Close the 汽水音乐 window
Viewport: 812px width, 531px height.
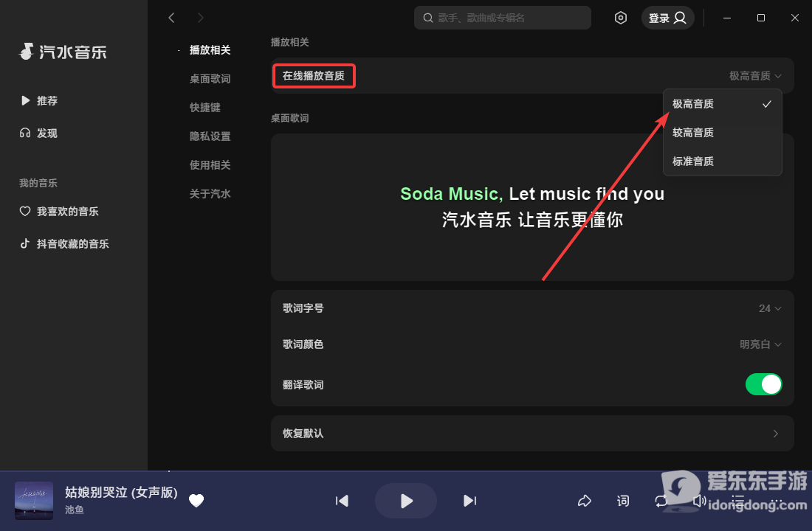point(795,18)
